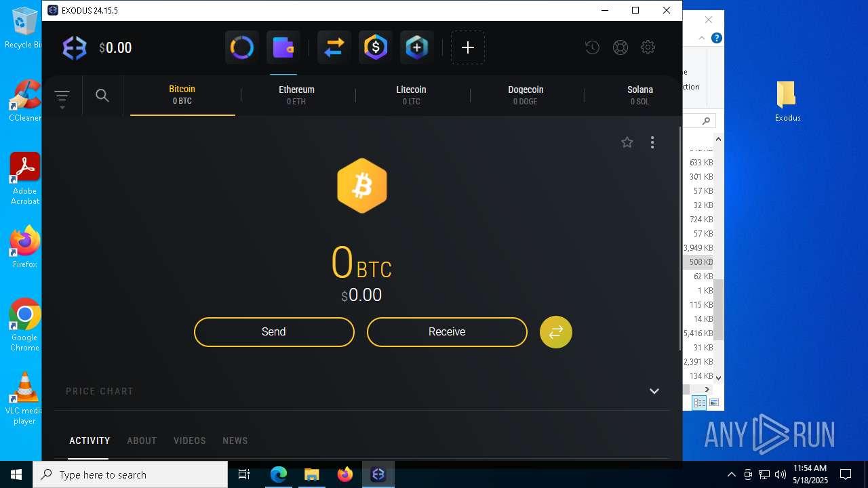Click the $0.00 portfolio balance
This screenshot has height=488, width=868.
[x=115, y=47]
